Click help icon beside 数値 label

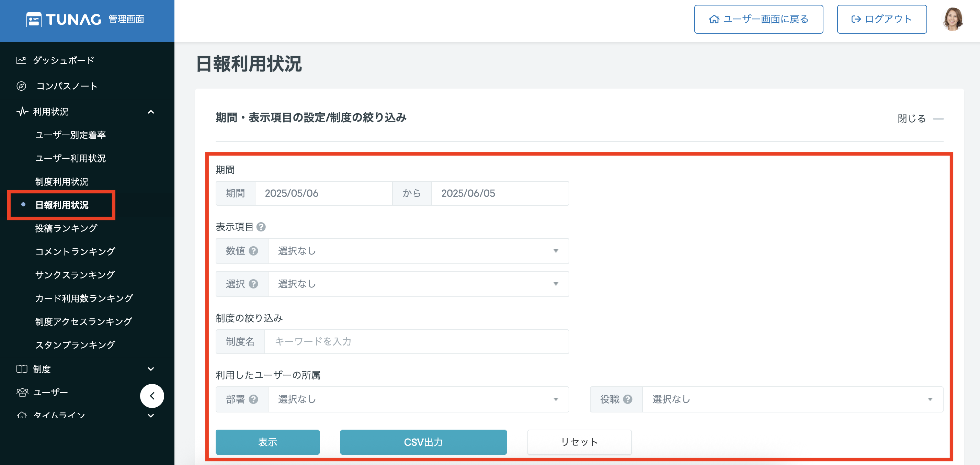click(x=253, y=251)
